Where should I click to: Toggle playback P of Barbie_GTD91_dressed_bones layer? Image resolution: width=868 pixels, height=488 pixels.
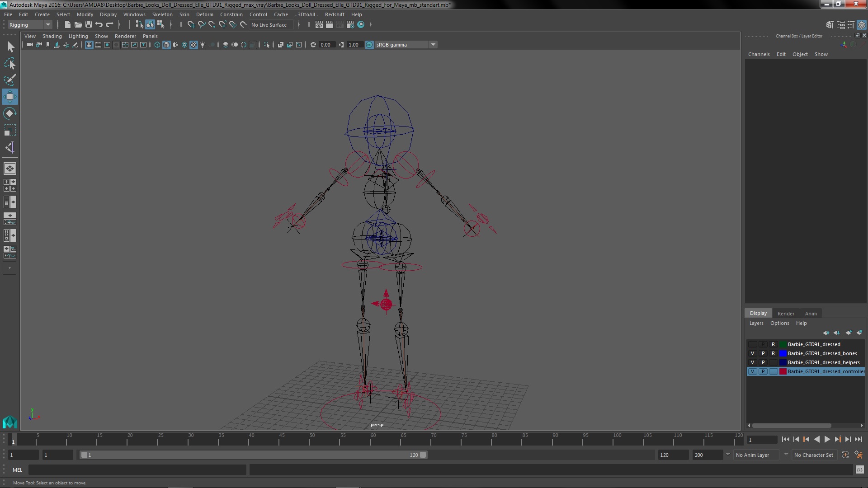pos(763,353)
